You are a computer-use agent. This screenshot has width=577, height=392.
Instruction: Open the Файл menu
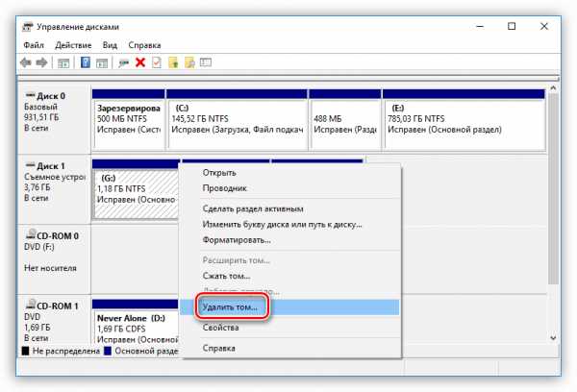click(x=34, y=45)
